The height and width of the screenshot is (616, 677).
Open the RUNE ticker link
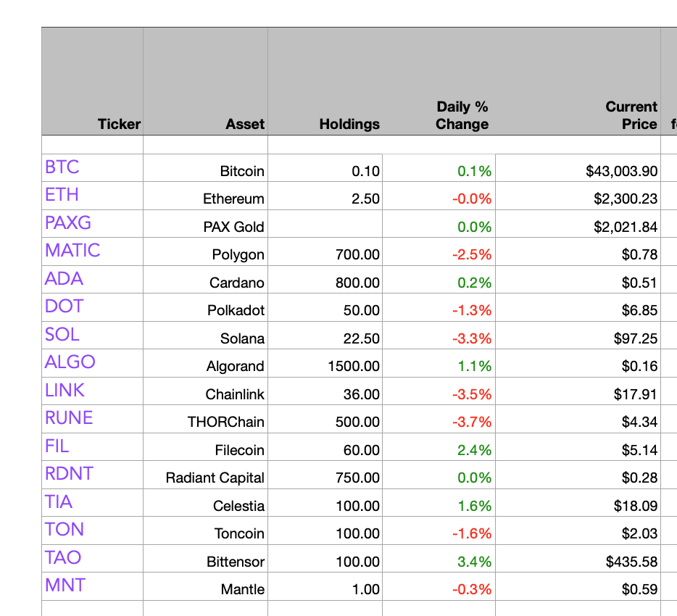pyautogui.click(x=69, y=418)
